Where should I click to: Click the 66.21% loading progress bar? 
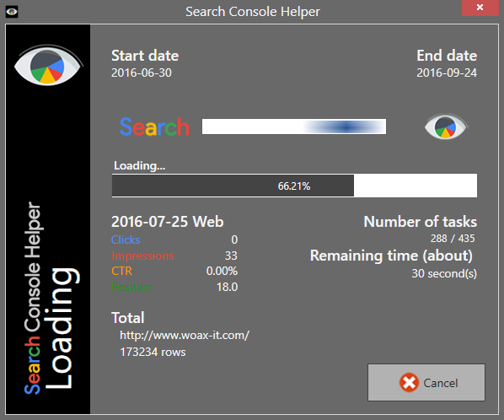(x=294, y=186)
